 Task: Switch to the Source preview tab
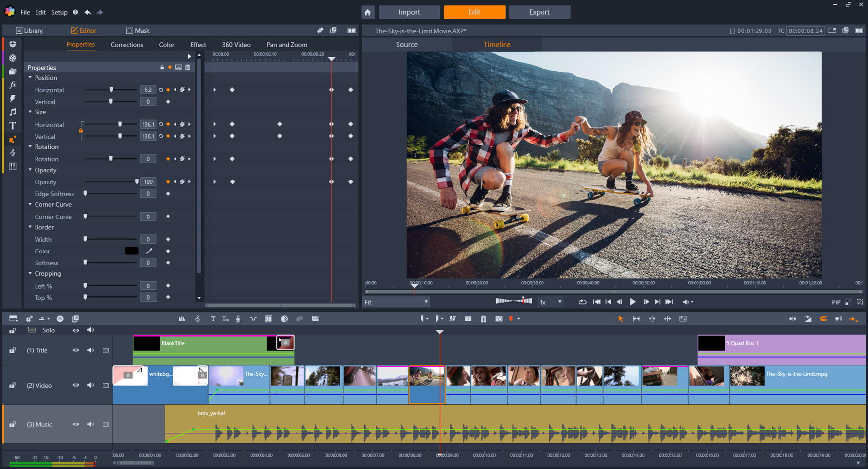(406, 44)
